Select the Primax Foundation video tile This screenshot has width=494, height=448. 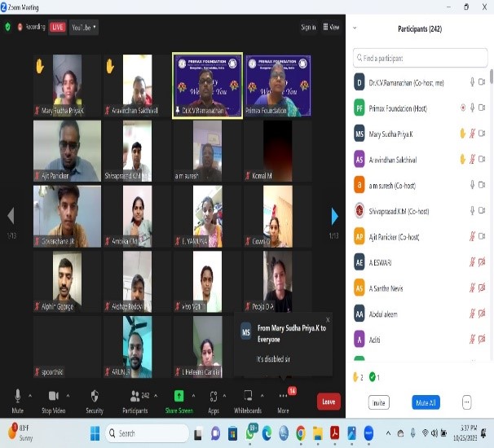tap(277, 86)
